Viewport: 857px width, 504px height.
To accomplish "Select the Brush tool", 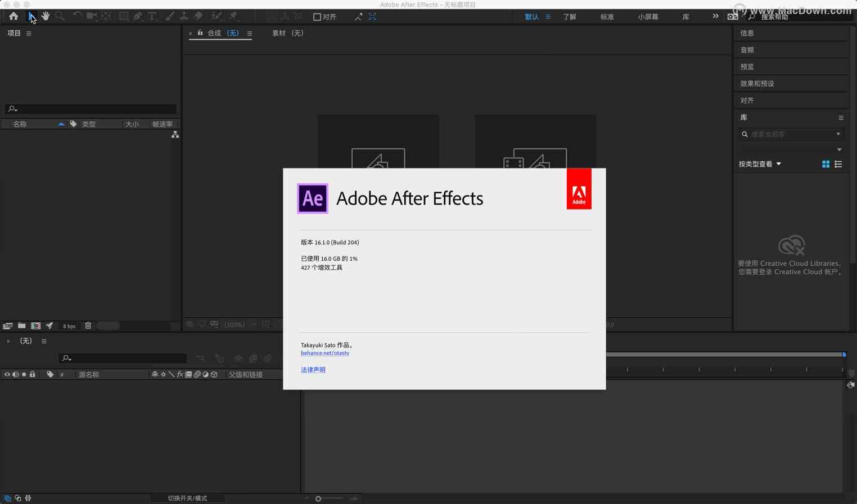I will pyautogui.click(x=169, y=16).
